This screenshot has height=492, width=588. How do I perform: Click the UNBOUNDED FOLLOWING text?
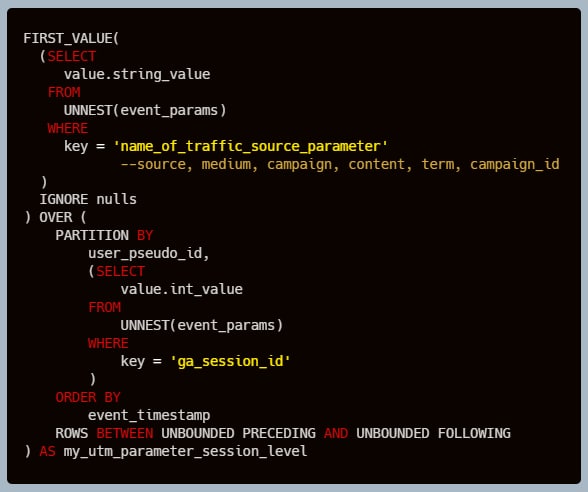[x=433, y=433]
